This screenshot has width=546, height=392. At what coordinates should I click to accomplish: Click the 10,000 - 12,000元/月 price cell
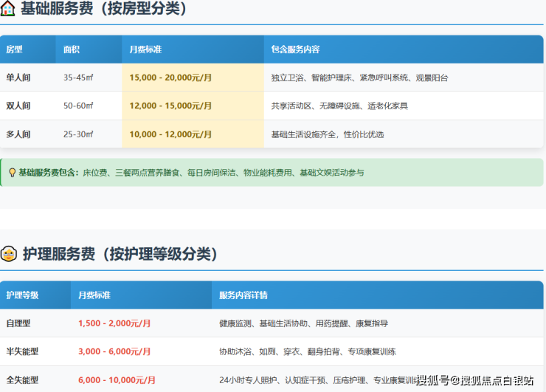click(x=170, y=134)
